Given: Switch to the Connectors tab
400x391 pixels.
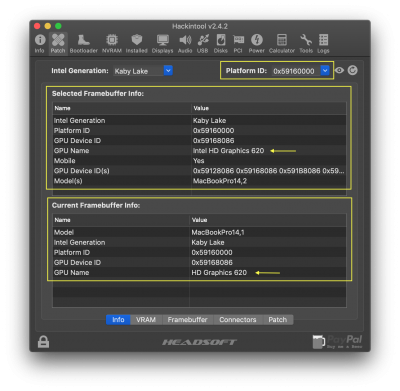Looking at the screenshot, I should click(x=238, y=320).
